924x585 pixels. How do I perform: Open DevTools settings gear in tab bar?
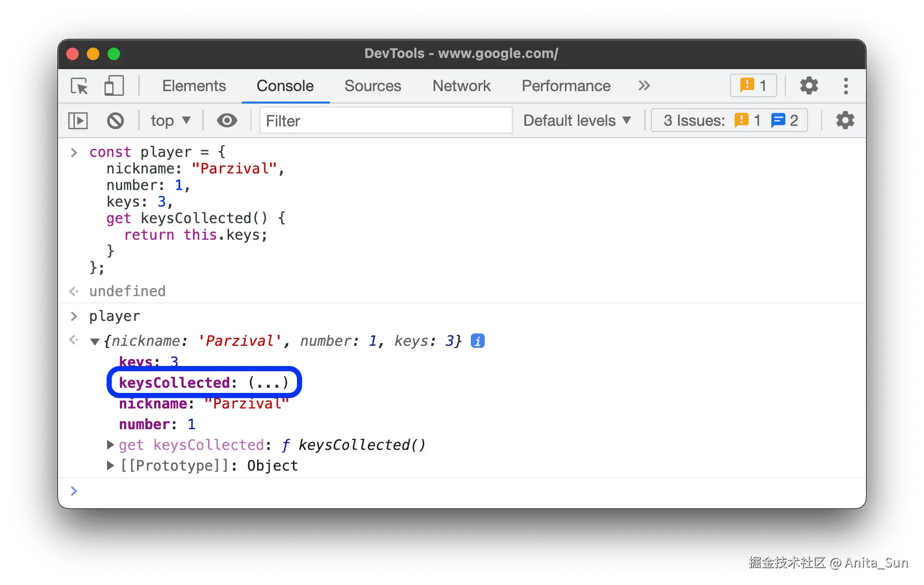pyautogui.click(x=809, y=85)
